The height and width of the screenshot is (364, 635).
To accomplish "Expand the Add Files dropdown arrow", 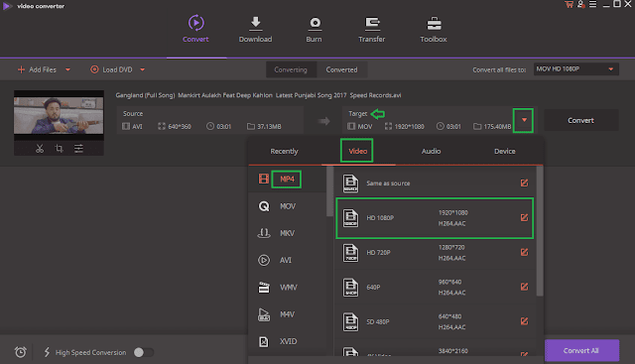I will [68, 69].
